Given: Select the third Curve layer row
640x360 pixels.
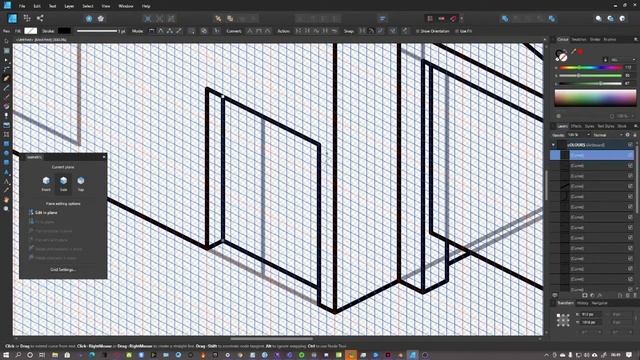Looking at the screenshot, I should tap(592, 176).
